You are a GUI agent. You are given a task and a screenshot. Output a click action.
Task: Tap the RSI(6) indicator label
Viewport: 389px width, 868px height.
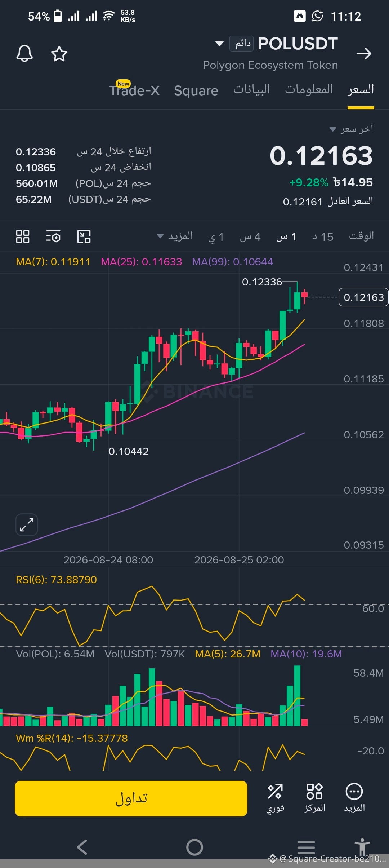pos(56,580)
